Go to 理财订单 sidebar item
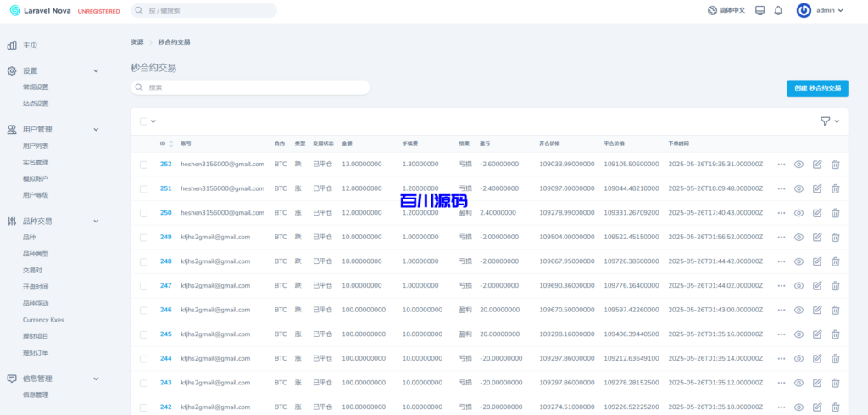Image resolution: width=868 pixels, height=415 pixels. [x=36, y=352]
